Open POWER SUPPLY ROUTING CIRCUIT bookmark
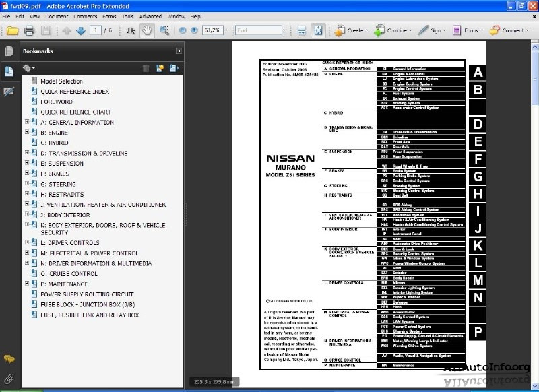The height and width of the screenshot is (392, 539). [87, 295]
